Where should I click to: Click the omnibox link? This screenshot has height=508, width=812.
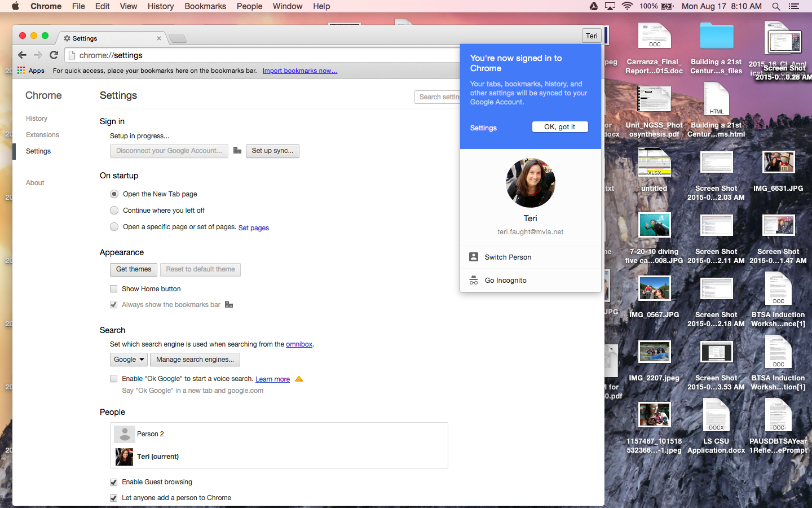tap(299, 344)
